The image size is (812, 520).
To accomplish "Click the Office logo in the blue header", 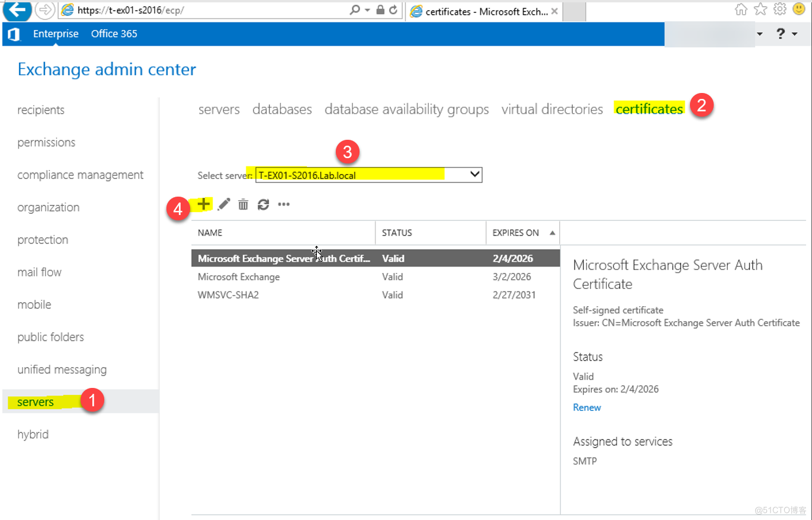I will 14,34.
